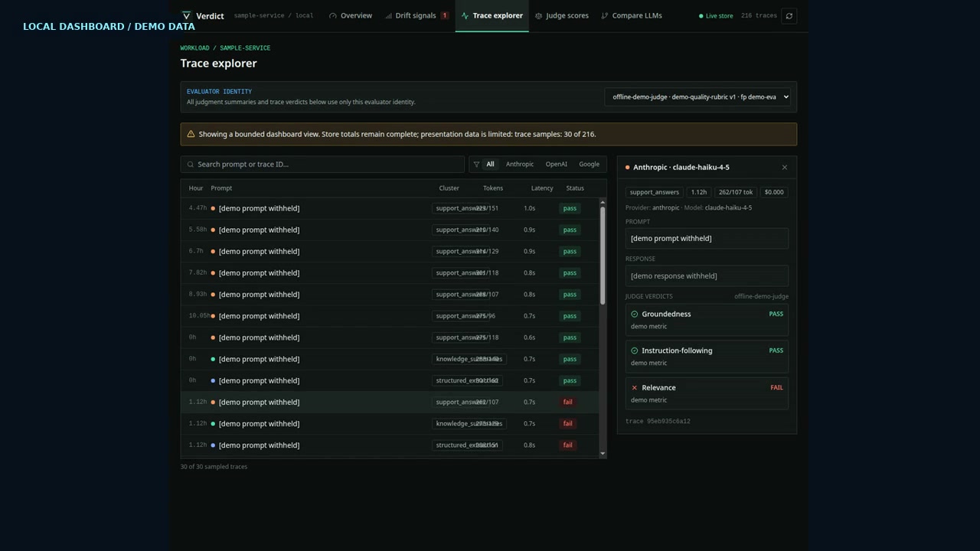The image size is (980, 551).
Task: Click the warning triangle icon in banner
Action: [191, 134]
